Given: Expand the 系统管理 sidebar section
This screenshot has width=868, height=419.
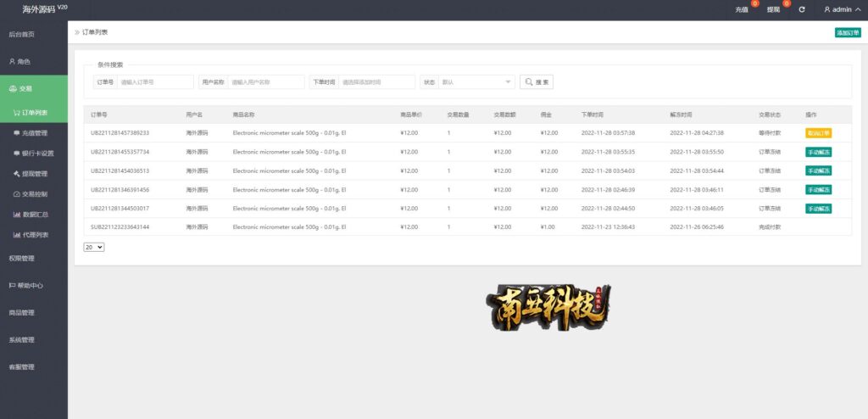Looking at the screenshot, I should pyautogui.click(x=34, y=340).
